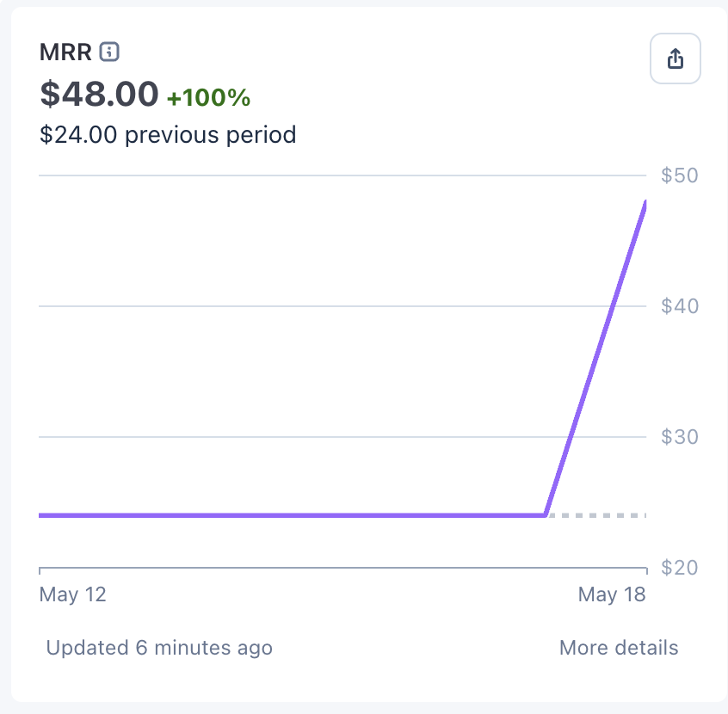Click the May 18 x-axis label
728x714 pixels.
(x=612, y=594)
